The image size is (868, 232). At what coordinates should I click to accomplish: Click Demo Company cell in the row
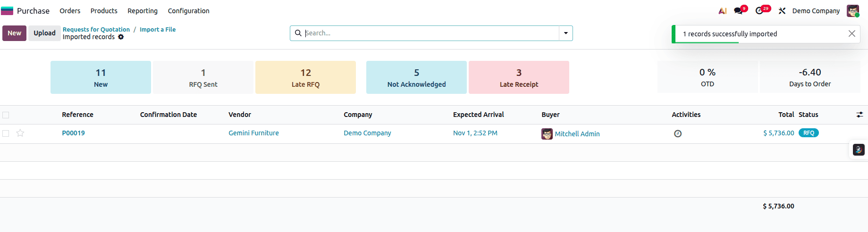coord(367,133)
